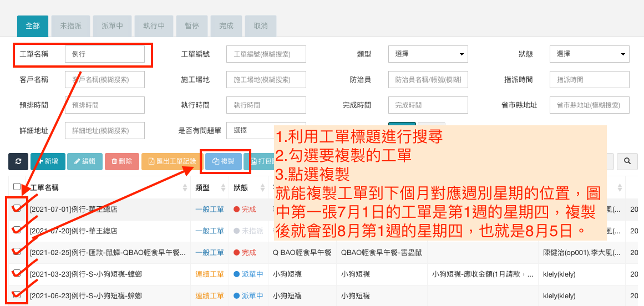The height and width of the screenshot is (306, 644).
Task: Open the 狀態 dropdown filter
Action: (x=589, y=54)
